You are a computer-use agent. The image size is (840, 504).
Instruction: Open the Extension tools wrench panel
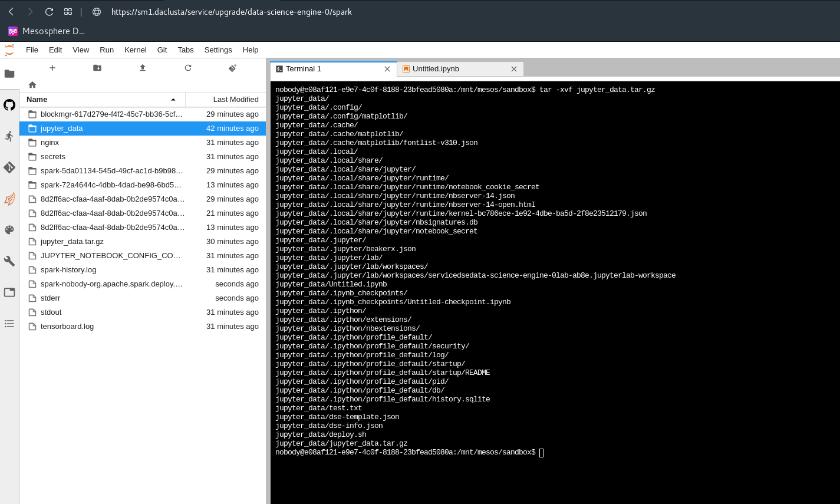coord(9,261)
